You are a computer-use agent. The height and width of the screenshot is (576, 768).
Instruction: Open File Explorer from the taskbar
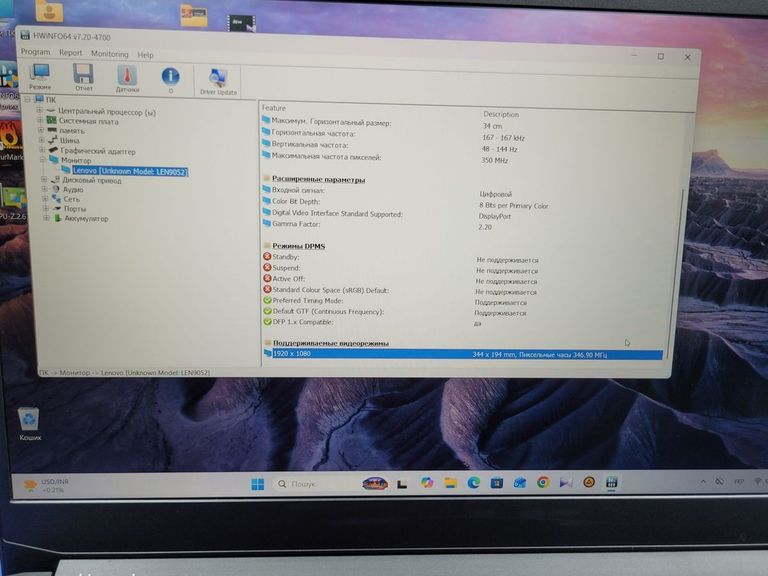coord(450,483)
